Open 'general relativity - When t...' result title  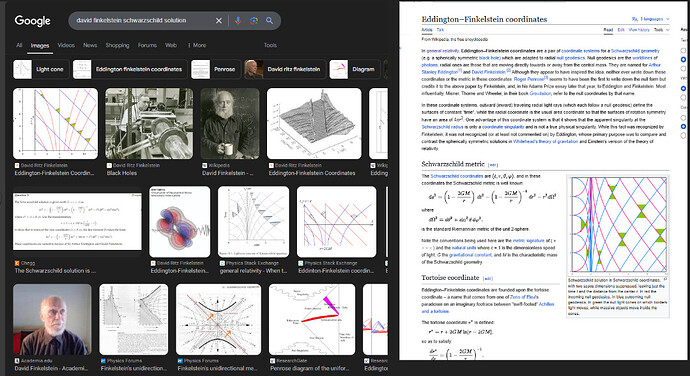click(x=253, y=271)
